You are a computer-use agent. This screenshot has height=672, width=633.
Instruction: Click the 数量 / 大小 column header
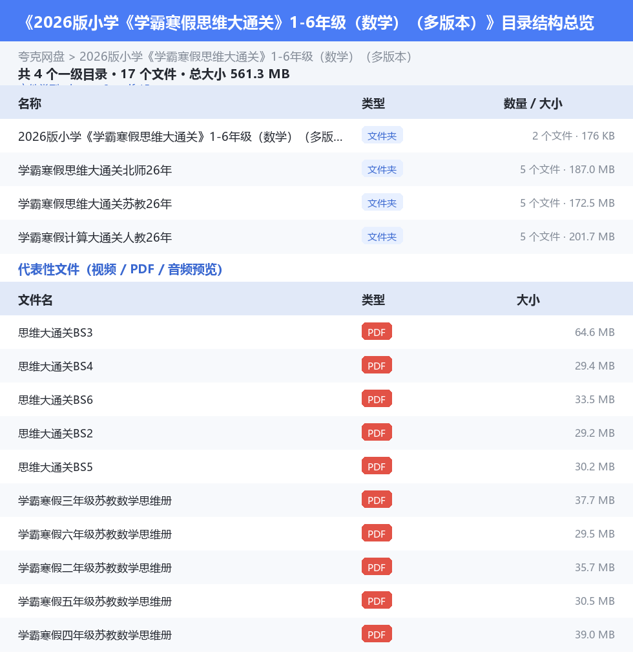coord(533,103)
